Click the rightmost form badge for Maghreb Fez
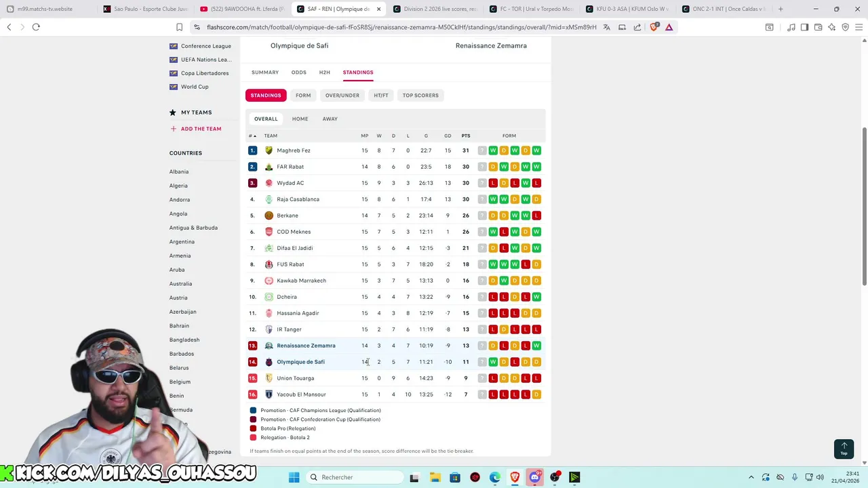 point(536,150)
